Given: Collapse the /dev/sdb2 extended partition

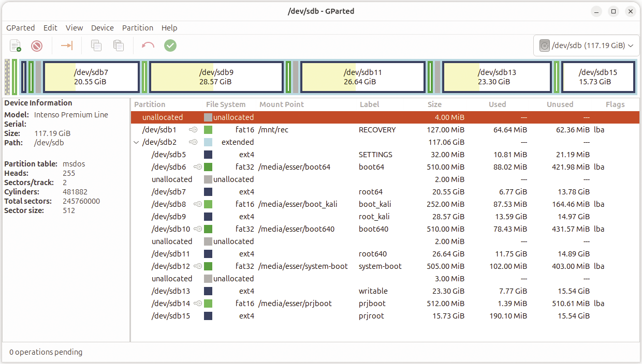Looking at the screenshot, I should tap(136, 142).
